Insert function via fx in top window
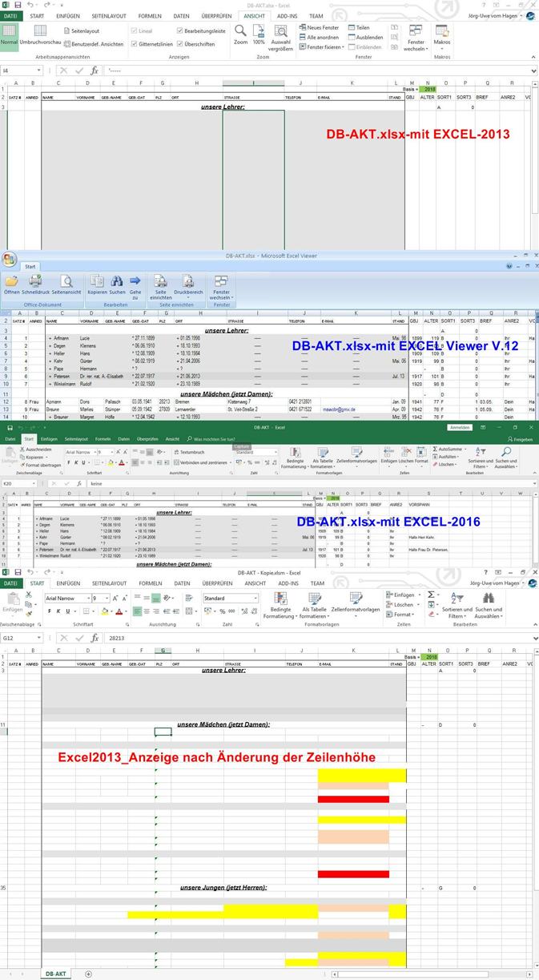 point(94,71)
